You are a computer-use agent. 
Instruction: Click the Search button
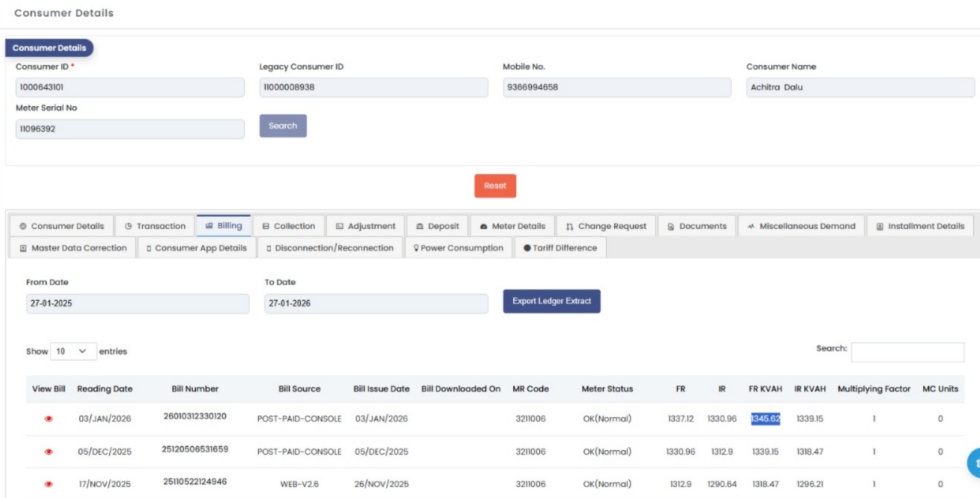[283, 126]
